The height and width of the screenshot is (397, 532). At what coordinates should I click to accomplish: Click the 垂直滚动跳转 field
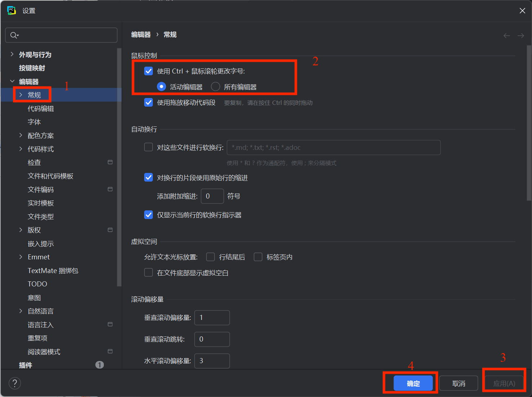coord(212,339)
